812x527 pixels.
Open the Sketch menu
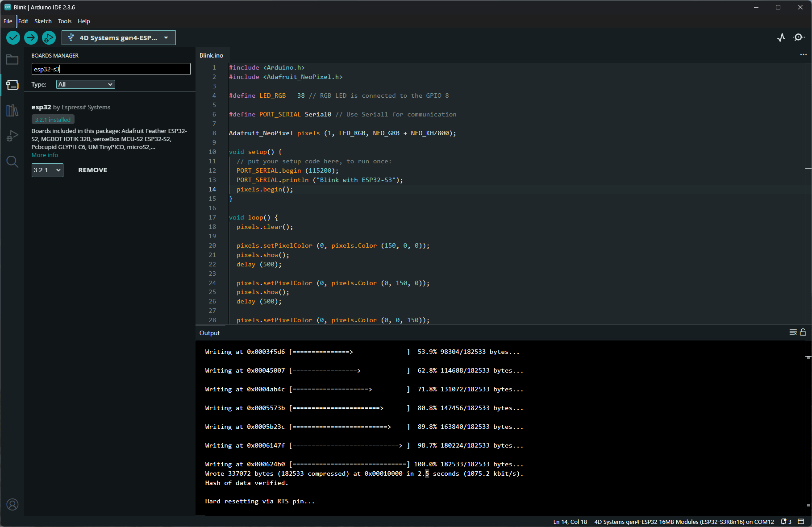[43, 21]
